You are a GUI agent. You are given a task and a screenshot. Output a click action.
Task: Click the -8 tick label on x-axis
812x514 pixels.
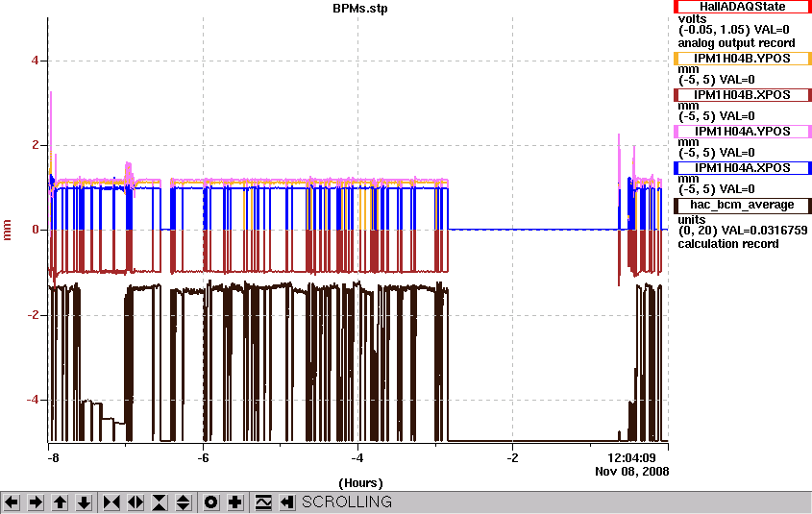point(53,458)
